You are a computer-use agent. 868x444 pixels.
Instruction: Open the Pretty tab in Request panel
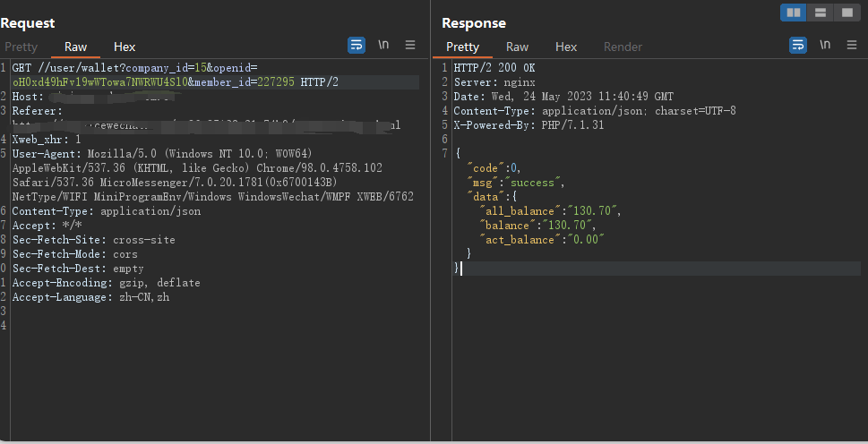coord(20,47)
